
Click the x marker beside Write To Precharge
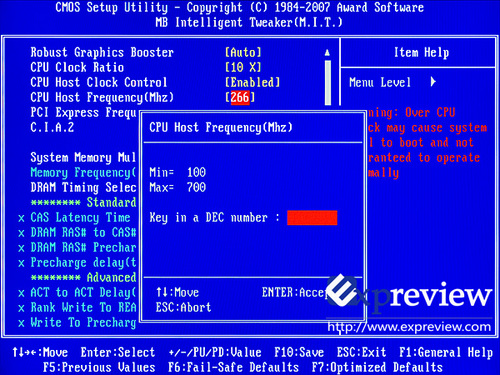click(21, 323)
